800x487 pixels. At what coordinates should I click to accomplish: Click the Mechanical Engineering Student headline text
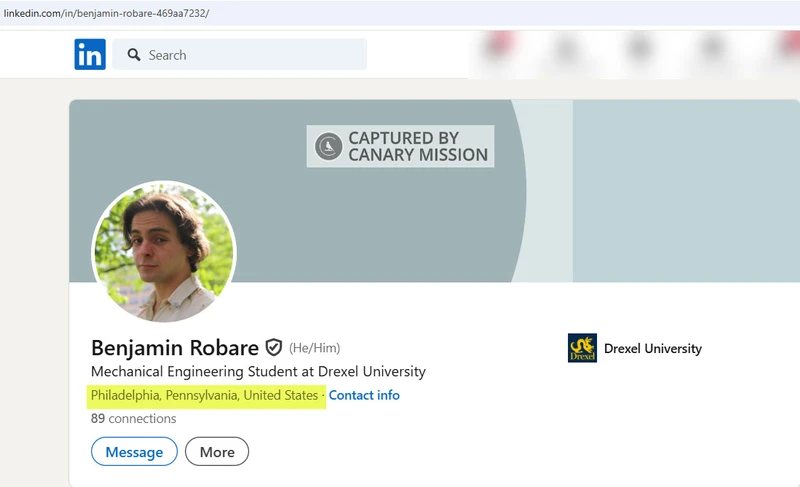tap(258, 372)
